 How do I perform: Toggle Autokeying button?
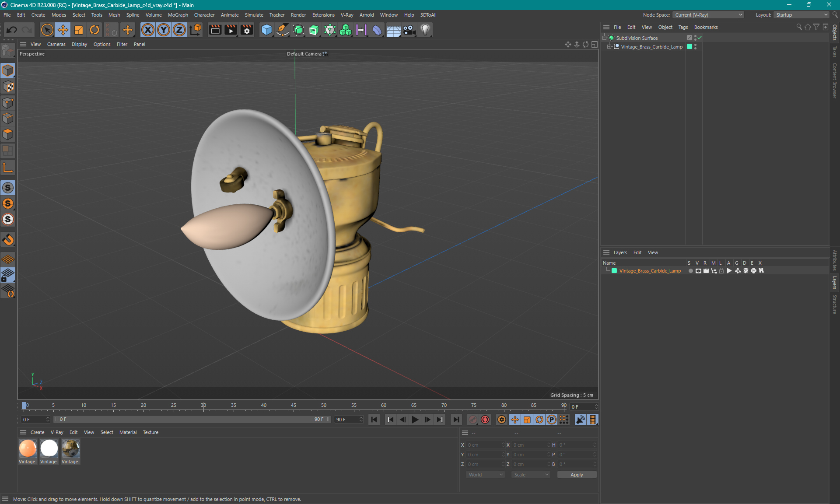point(485,420)
